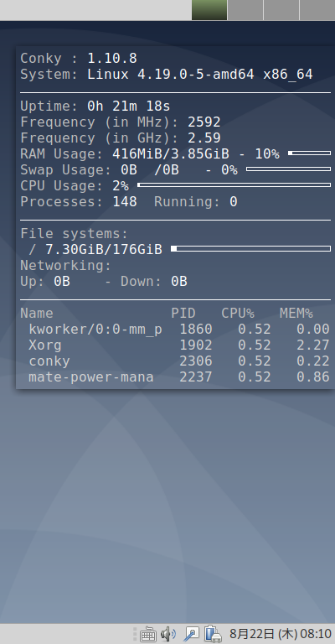This screenshot has height=644, width=335.
Task: Open the network connection tray icon
Action: point(191,635)
